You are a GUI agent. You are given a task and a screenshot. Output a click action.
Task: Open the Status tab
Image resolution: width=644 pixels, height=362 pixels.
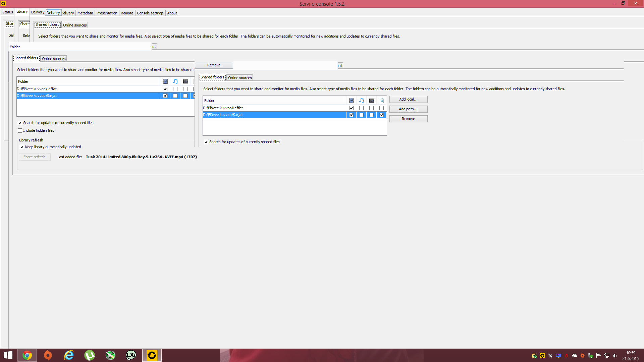[x=7, y=12]
